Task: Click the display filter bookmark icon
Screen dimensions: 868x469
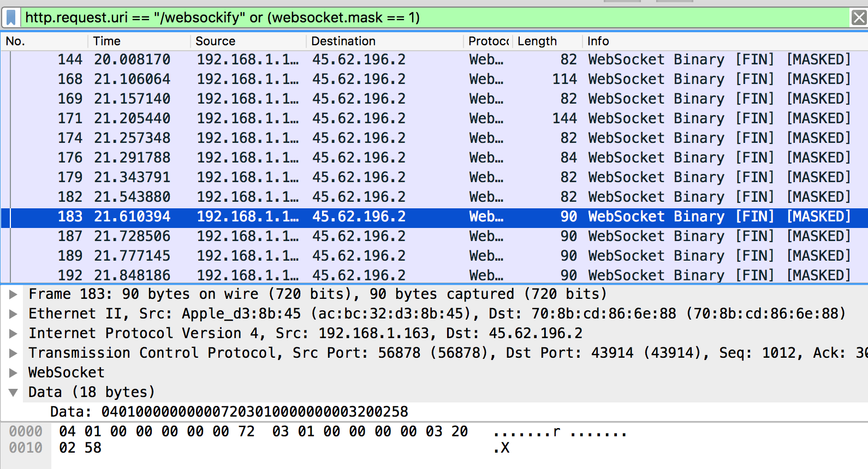Action: coord(11,18)
